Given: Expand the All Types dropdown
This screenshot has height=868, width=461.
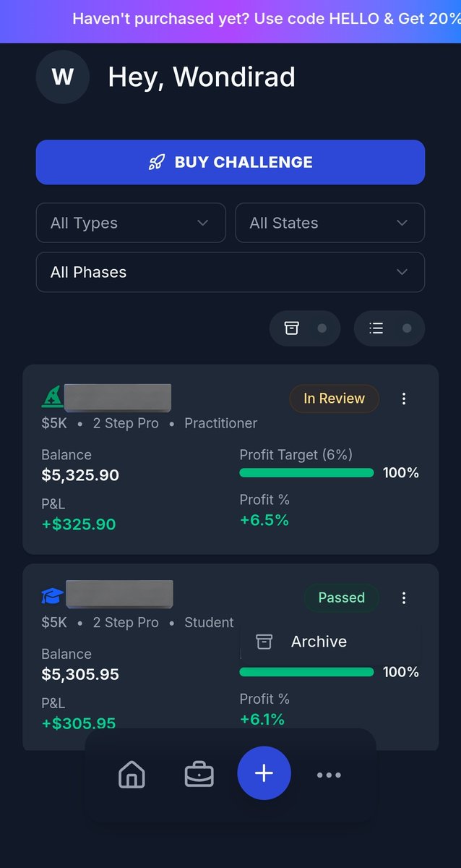Looking at the screenshot, I should click(x=131, y=223).
